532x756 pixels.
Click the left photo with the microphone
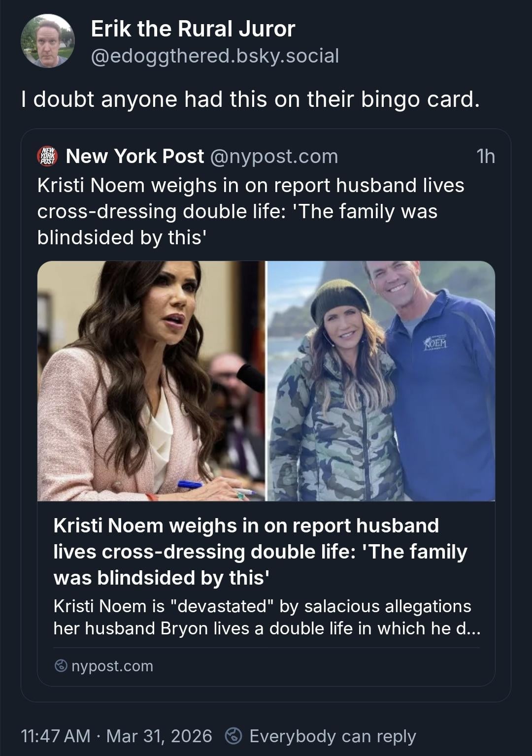(151, 381)
